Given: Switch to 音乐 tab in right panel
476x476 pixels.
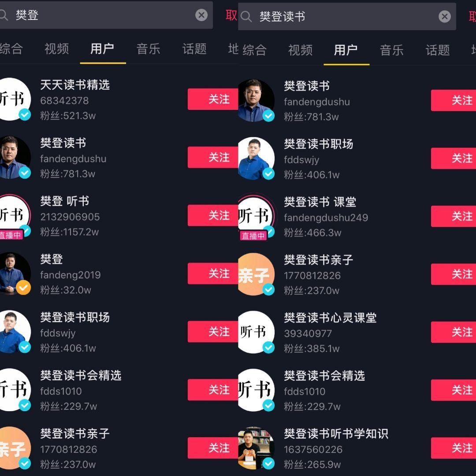Looking at the screenshot, I should [x=392, y=50].
